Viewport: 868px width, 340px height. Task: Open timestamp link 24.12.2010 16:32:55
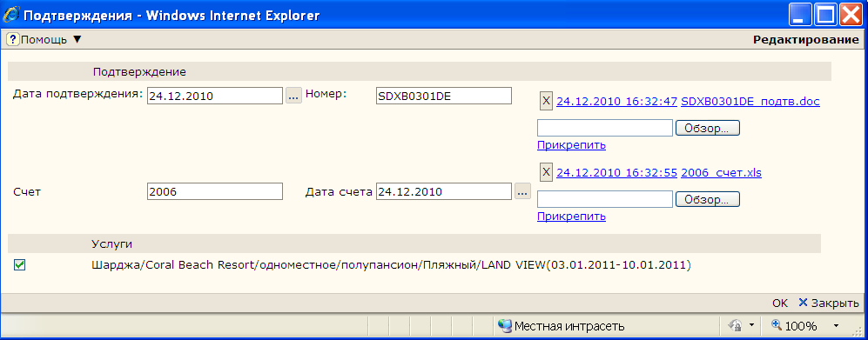tap(616, 172)
